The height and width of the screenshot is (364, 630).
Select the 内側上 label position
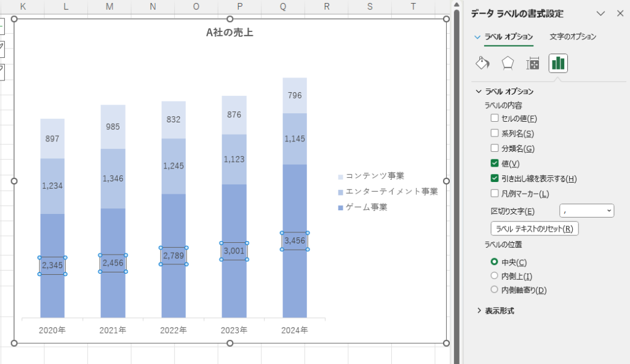494,276
